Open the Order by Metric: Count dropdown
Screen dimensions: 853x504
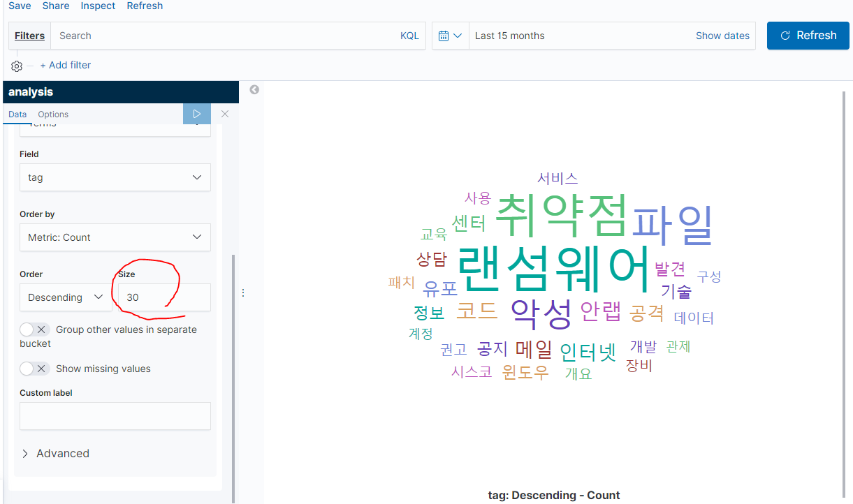[115, 237]
